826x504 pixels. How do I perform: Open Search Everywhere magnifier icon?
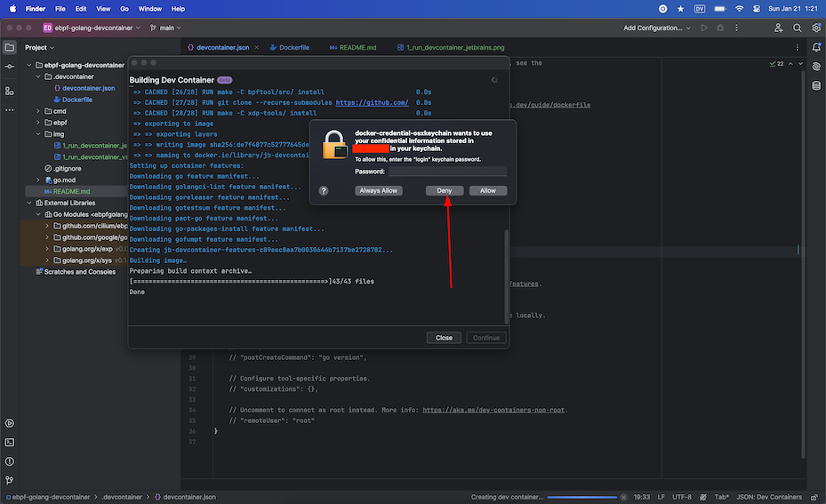pos(797,28)
